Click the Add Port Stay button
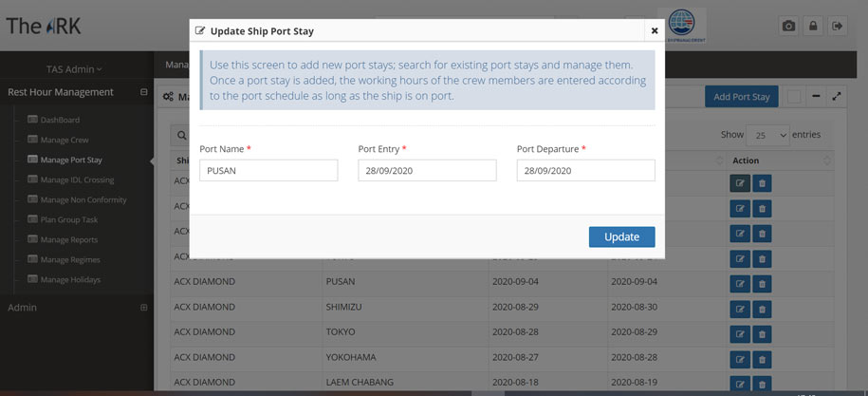 741,96
